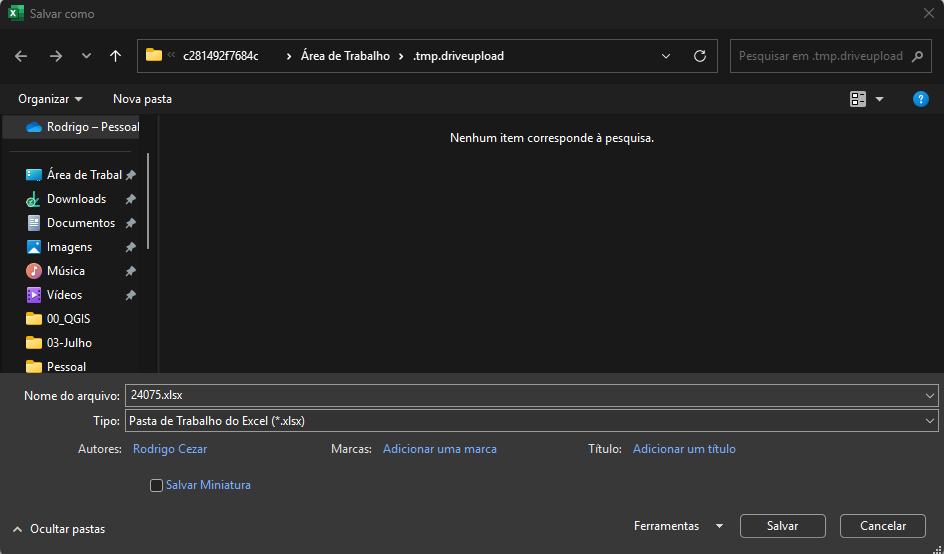Click Adicionar uma marca
Image resolution: width=944 pixels, height=554 pixels.
tap(439, 449)
